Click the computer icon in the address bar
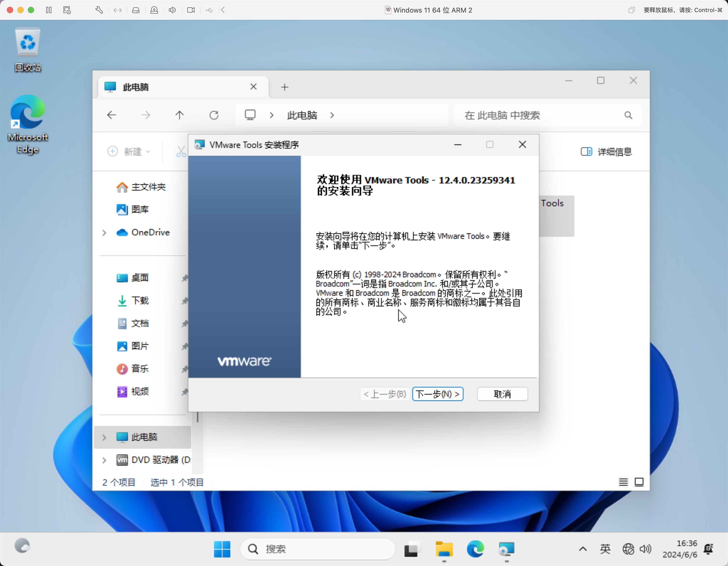The image size is (728, 566). tap(250, 115)
